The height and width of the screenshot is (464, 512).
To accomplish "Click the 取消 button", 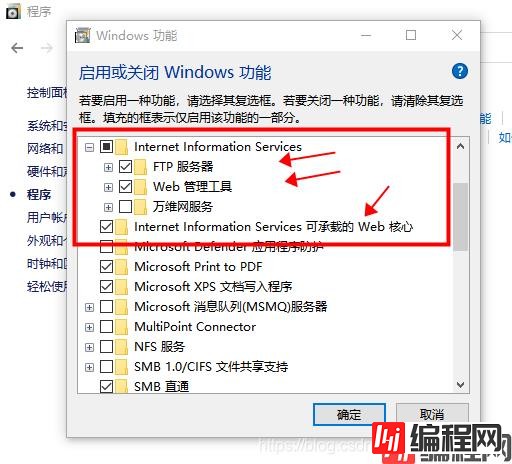I will (x=432, y=414).
